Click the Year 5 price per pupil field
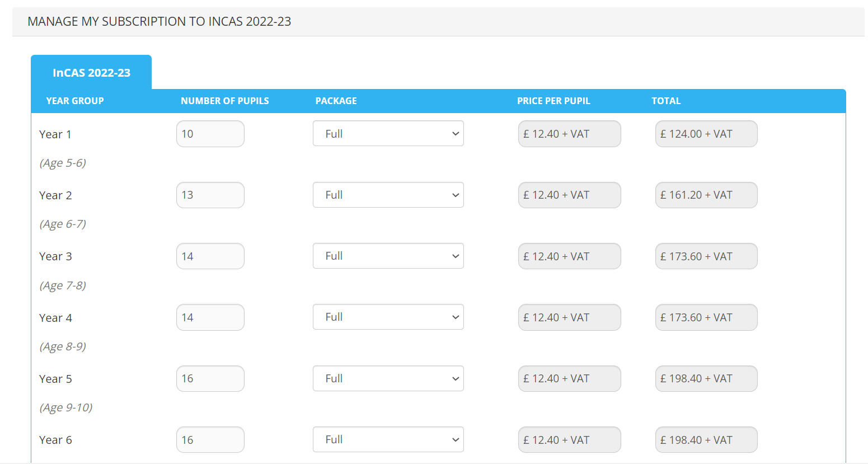Image resolution: width=868 pixels, height=464 pixels. point(570,378)
